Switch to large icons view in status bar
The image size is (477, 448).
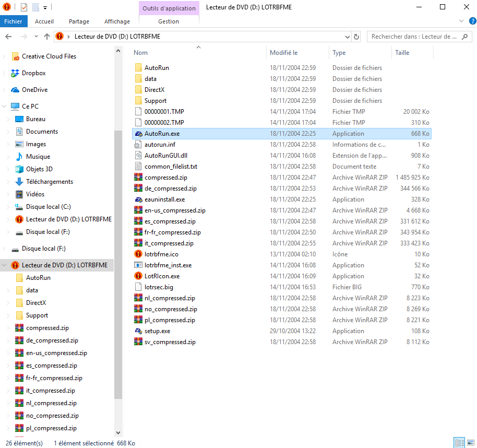click(470, 443)
